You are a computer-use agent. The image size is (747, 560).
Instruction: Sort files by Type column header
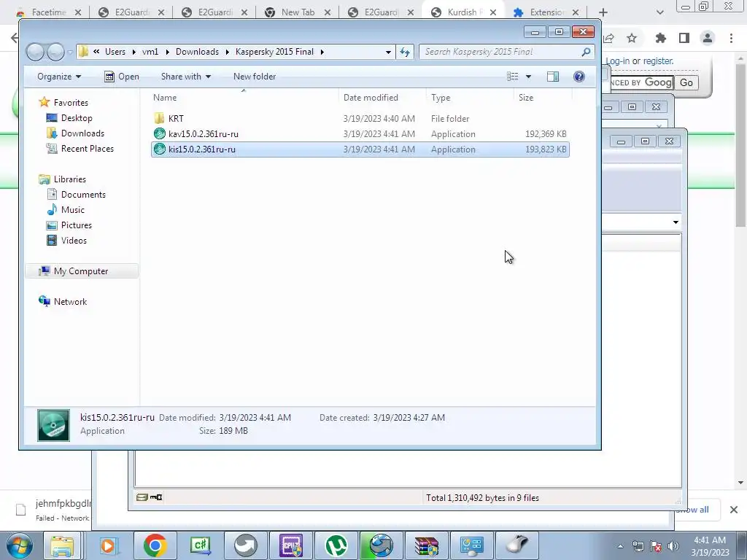pyautogui.click(x=441, y=98)
